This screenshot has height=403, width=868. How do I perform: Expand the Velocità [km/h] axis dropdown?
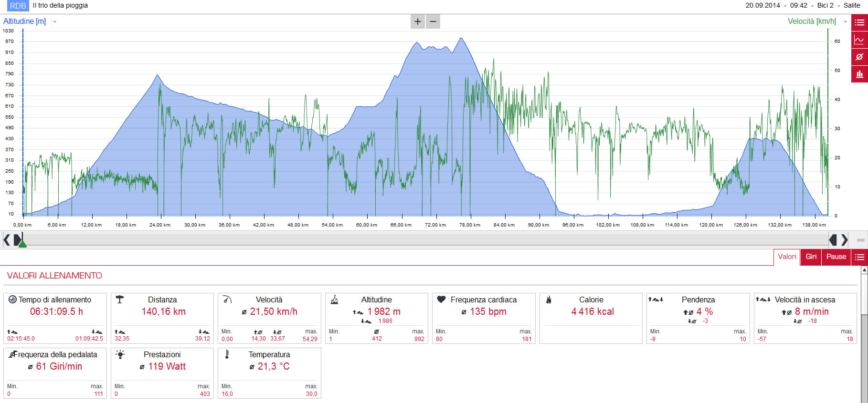[845, 22]
